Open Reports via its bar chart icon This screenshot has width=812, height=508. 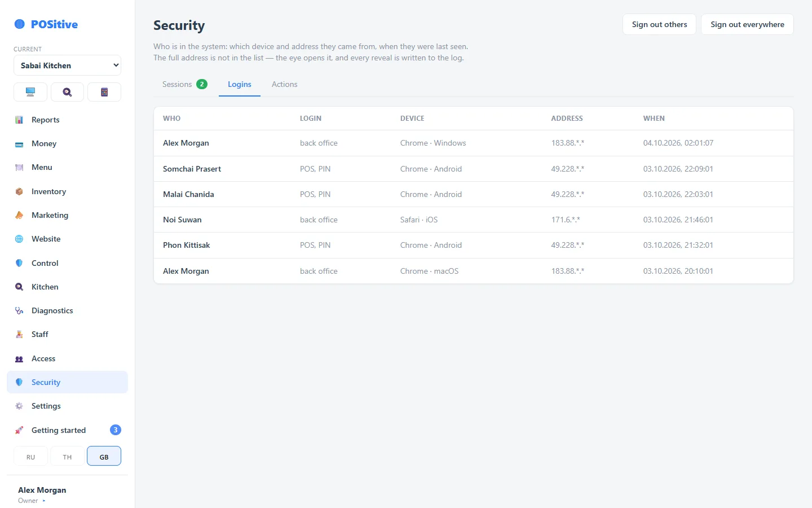pos(19,120)
